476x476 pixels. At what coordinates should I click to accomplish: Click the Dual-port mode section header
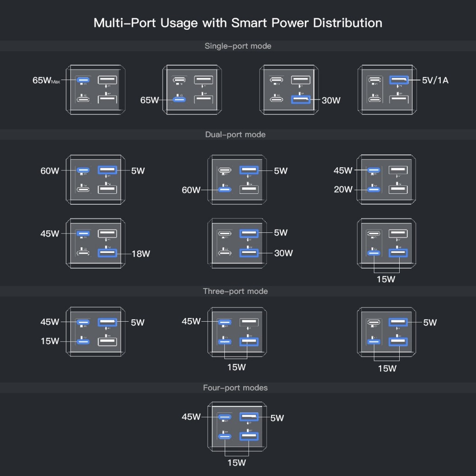[235, 134]
